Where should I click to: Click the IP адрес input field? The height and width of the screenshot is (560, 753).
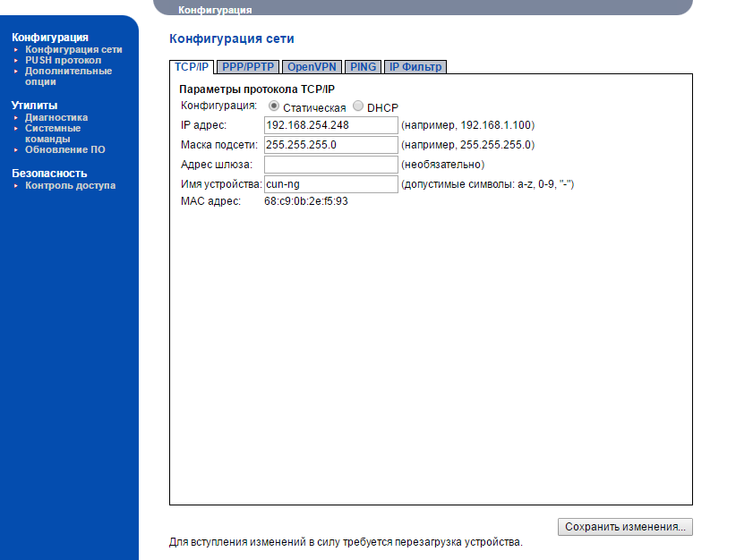coord(330,125)
